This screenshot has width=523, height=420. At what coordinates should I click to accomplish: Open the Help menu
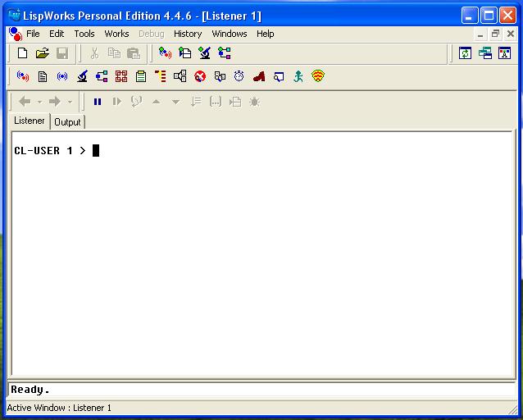click(x=266, y=34)
